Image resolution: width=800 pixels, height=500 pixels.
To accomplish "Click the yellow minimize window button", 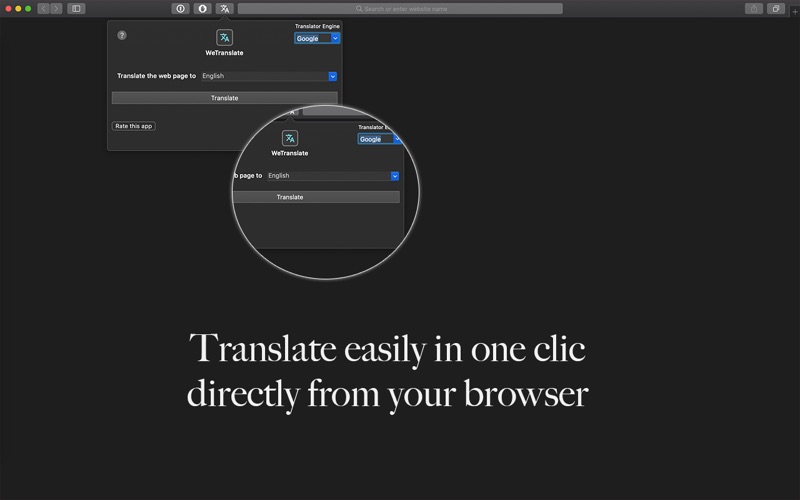I will (18, 9).
